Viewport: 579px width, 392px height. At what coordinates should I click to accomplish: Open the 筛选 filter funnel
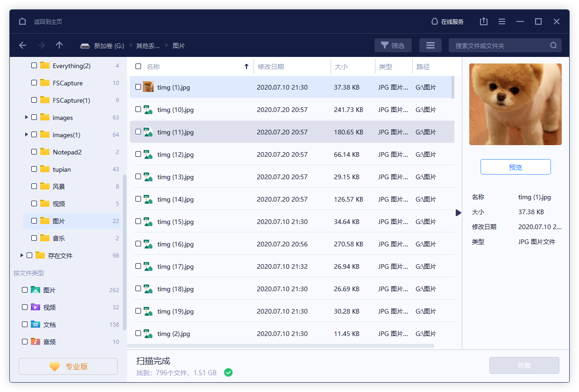[x=393, y=45]
